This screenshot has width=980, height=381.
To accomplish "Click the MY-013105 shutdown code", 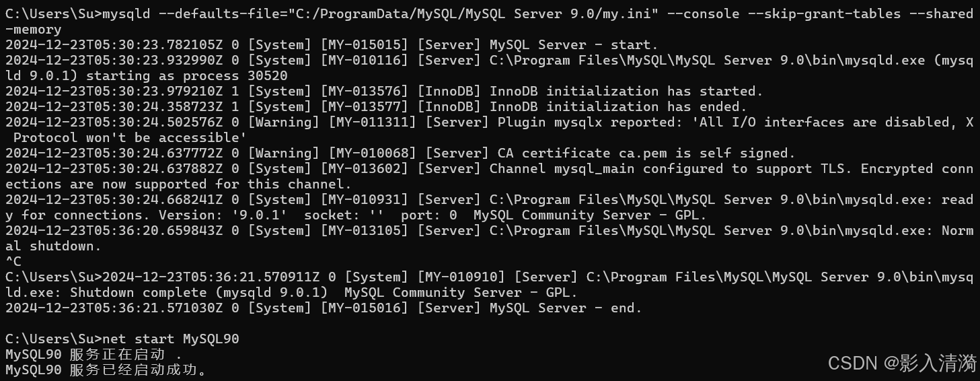I will click(364, 231).
